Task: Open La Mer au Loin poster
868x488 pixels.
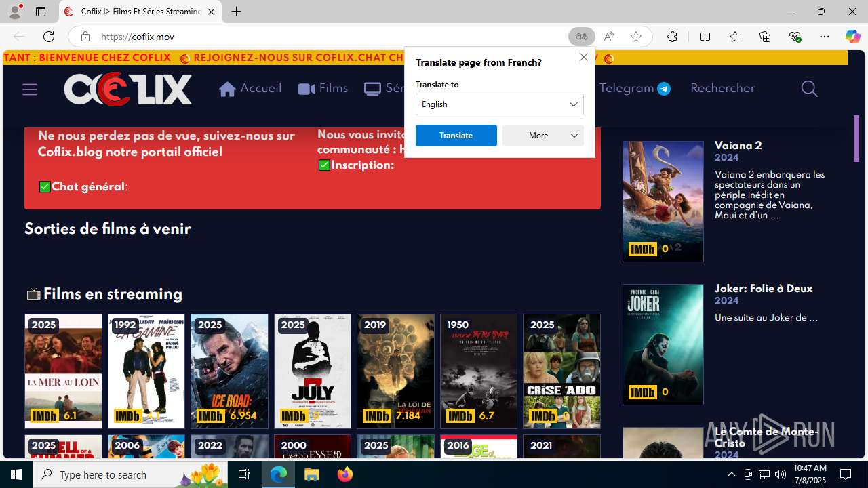Action: (63, 371)
